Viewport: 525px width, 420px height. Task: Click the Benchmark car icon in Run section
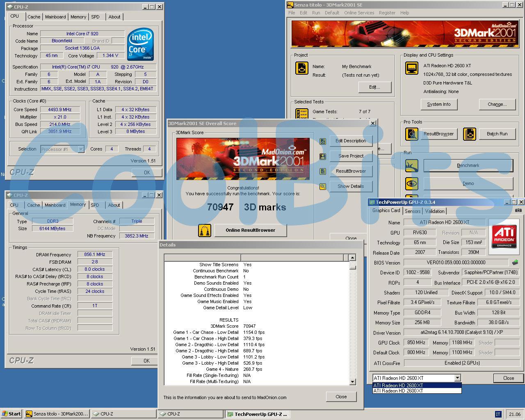[411, 166]
